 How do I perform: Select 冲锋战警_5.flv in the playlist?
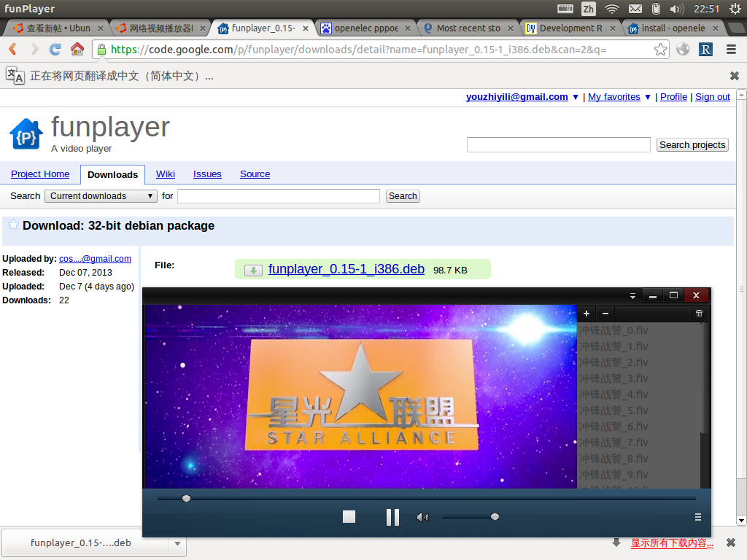pos(638,411)
